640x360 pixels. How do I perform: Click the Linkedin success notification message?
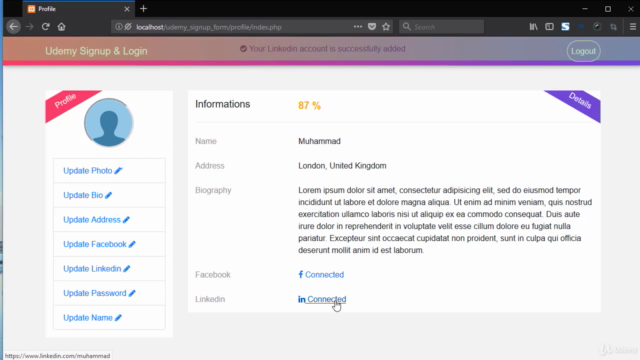pos(322,49)
